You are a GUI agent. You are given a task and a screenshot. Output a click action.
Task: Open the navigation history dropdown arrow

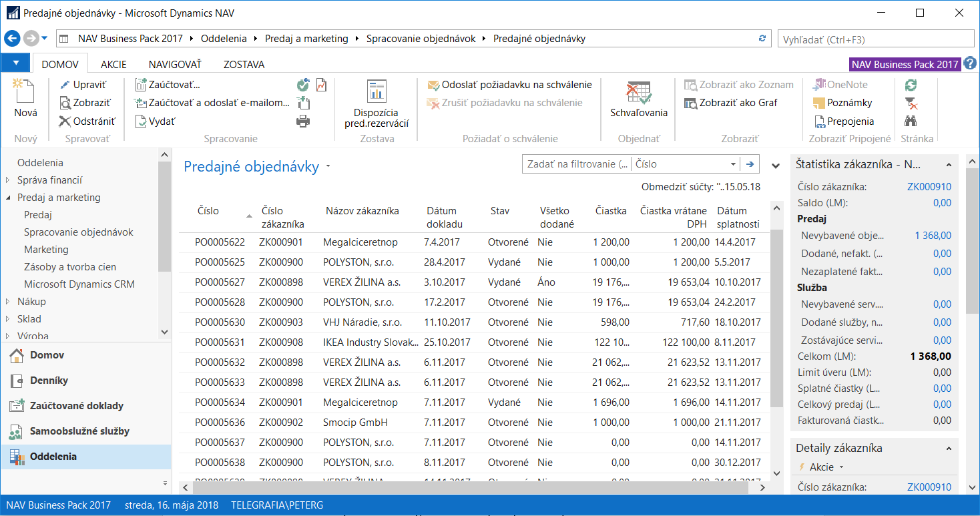(45, 38)
